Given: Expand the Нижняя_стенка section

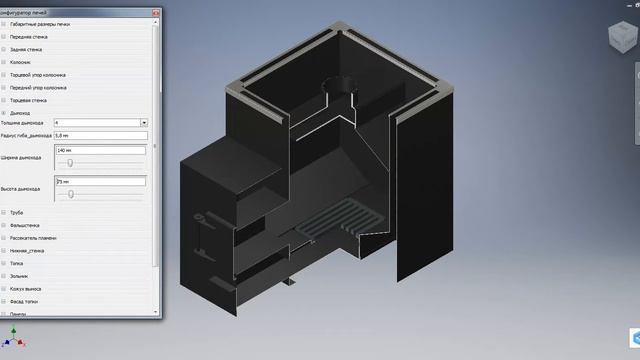Looking at the screenshot, I should (4, 250).
